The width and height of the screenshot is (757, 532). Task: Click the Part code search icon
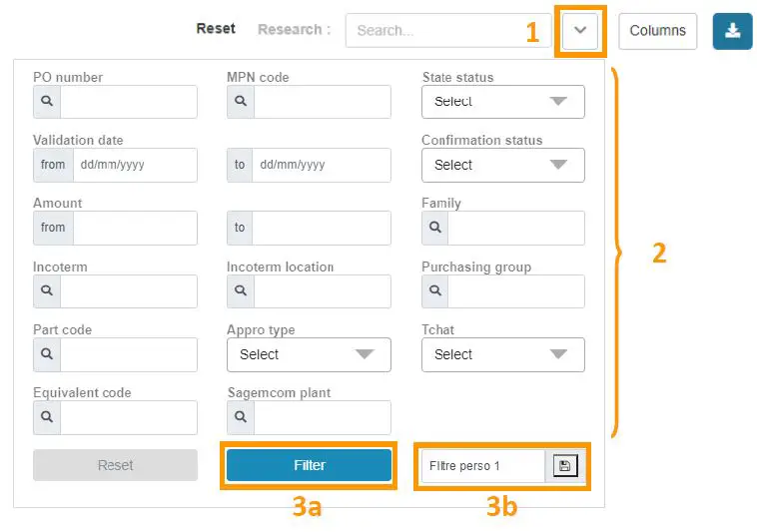47,354
